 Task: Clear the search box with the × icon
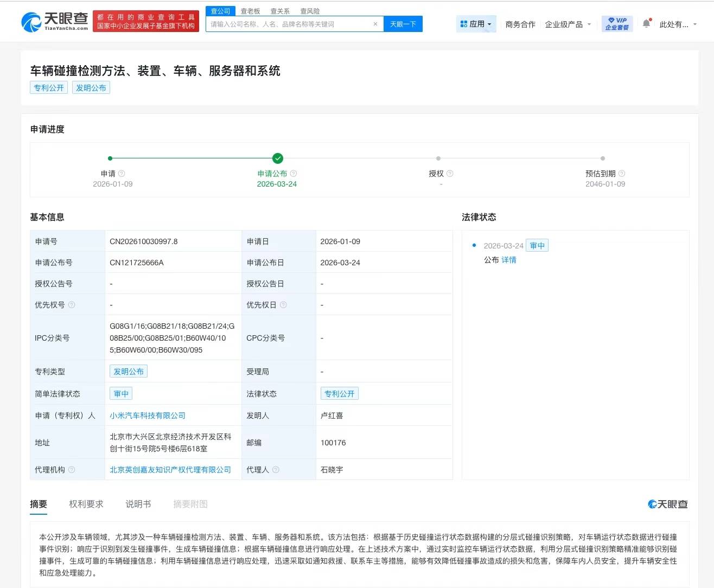[375, 24]
